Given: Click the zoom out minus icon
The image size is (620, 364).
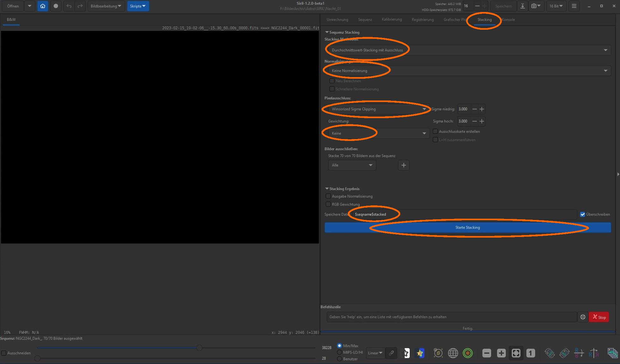Looking at the screenshot, I should [x=487, y=353].
